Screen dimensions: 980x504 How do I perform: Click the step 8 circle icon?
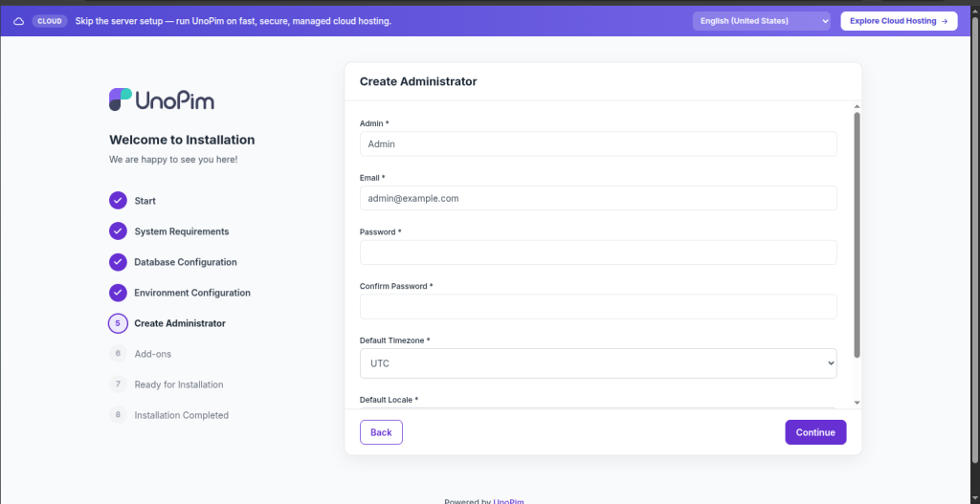(118, 415)
